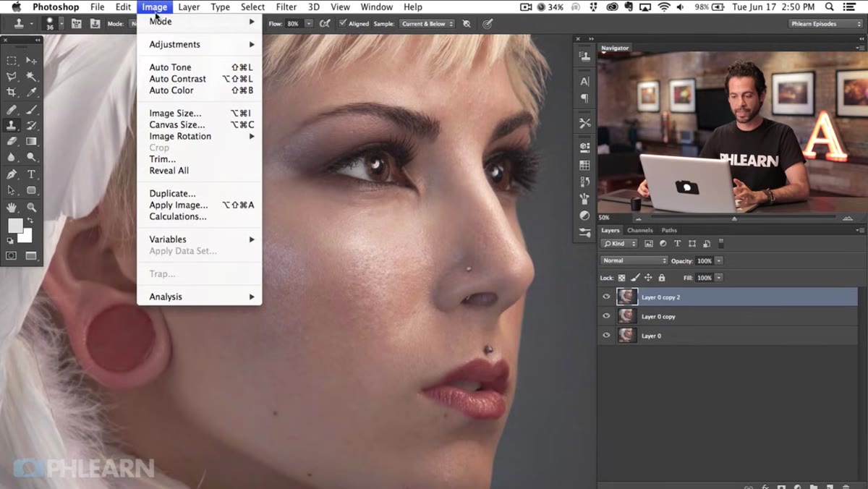The height and width of the screenshot is (489, 868).
Task: Switch to the Channels tab
Action: tap(640, 230)
